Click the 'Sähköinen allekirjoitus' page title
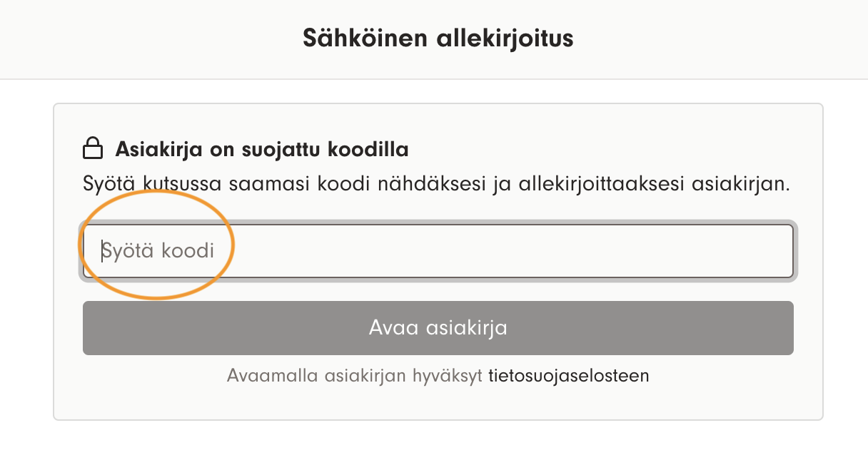This screenshot has width=868, height=455. [438, 38]
